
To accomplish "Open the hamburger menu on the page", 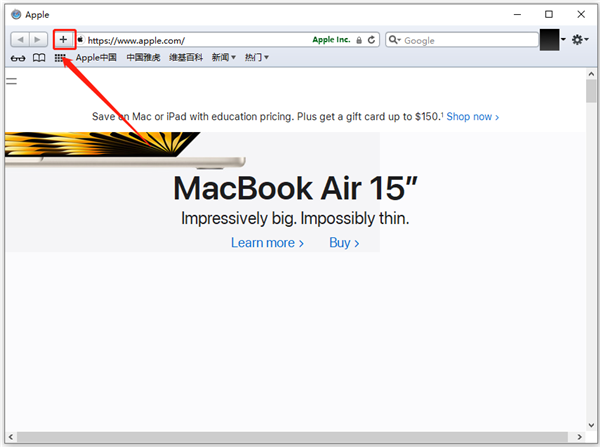I will pyautogui.click(x=11, y=81).
